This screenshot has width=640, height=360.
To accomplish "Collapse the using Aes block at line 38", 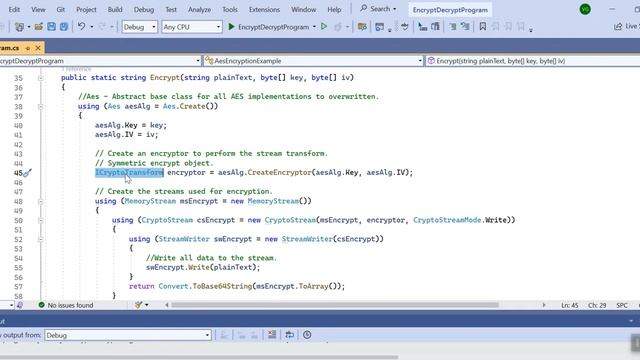I will pyautogui.click(x=40, y=107).
